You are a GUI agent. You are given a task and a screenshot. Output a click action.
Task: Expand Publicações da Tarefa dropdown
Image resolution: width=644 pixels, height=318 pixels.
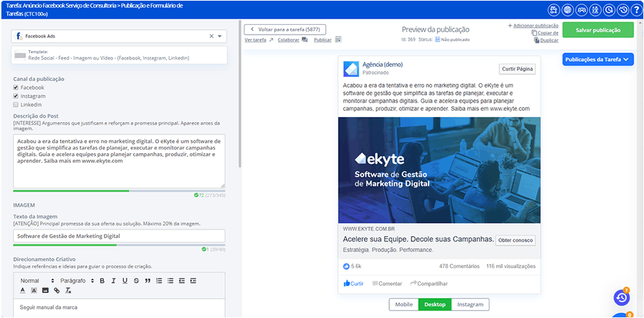tap(598, 59)
